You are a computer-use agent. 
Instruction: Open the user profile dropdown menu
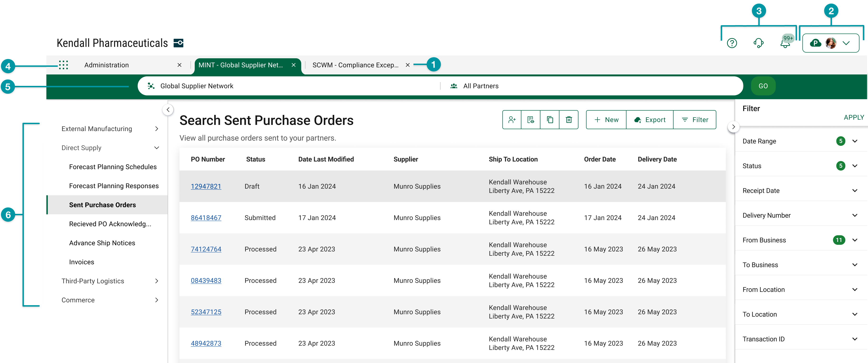[831, 43]
